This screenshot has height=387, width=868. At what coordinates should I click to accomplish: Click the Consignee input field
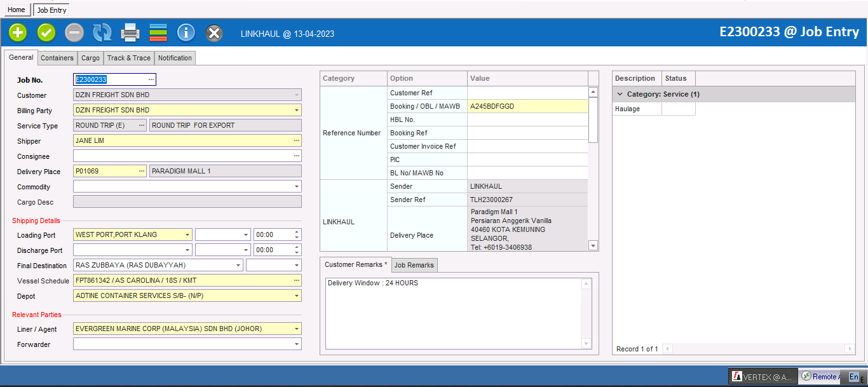click(x=182, y=156)
